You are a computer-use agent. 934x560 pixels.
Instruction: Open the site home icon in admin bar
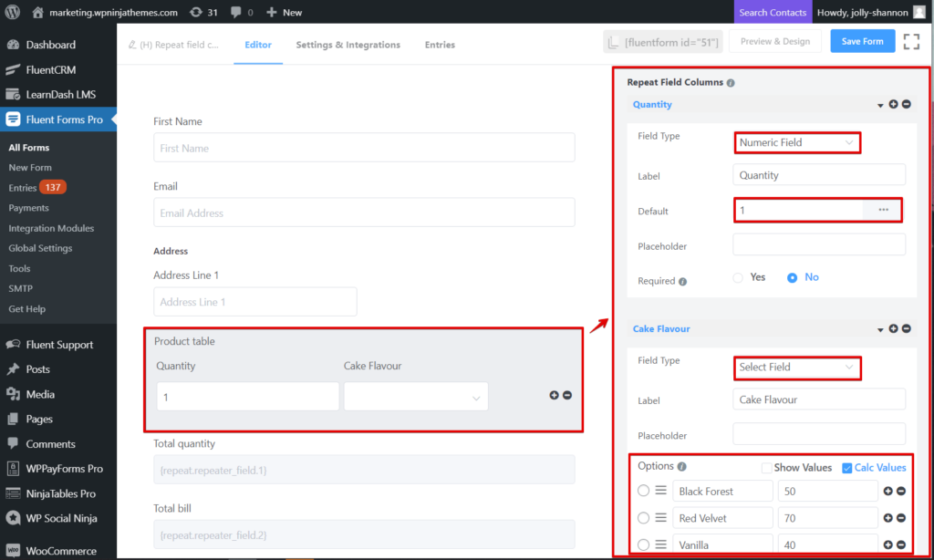point(37,12)
